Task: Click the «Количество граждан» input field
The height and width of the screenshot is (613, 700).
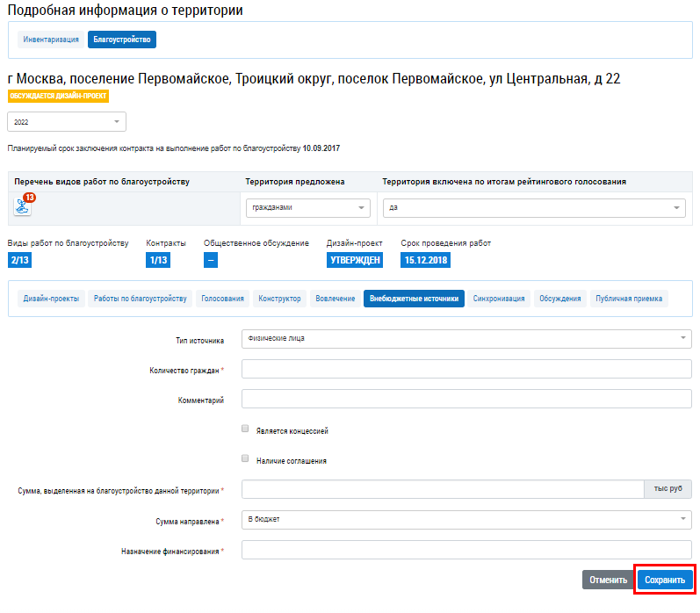Action: pyautogui.click(x=465, y=370)
